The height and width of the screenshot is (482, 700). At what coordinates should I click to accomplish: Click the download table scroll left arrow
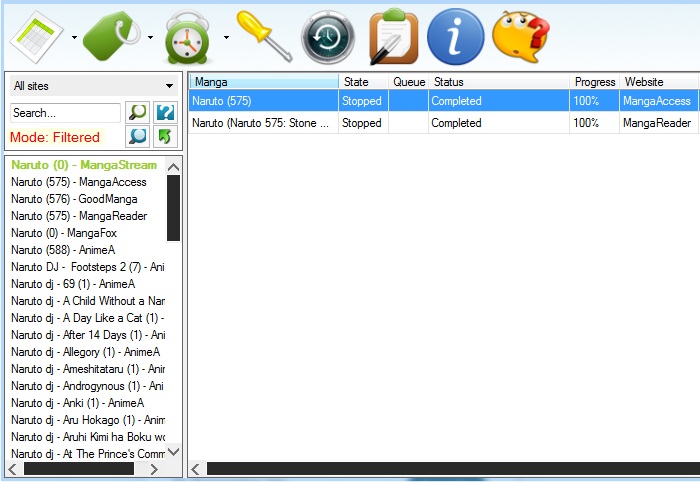[196, 469]
